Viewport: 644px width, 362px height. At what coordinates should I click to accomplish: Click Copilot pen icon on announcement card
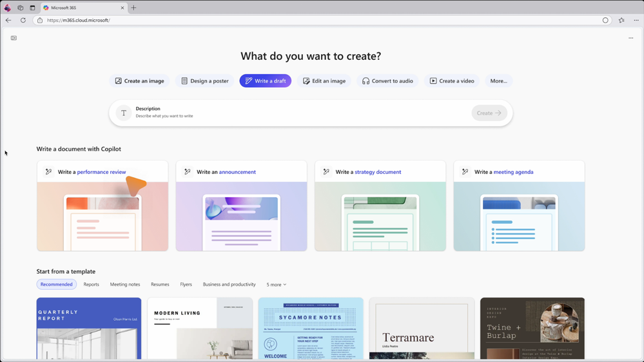click(x=188, y=171)
